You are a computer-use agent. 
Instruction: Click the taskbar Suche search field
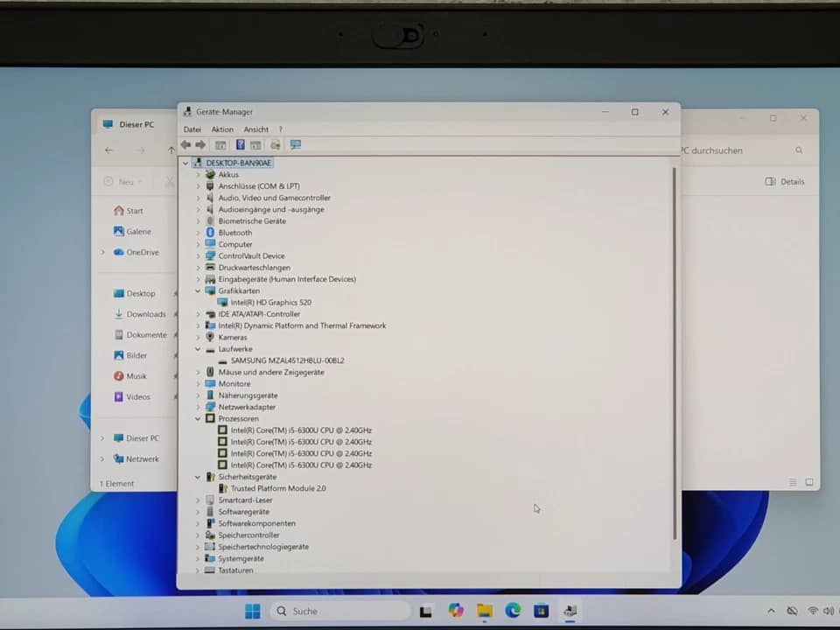[x=340, y=611]
